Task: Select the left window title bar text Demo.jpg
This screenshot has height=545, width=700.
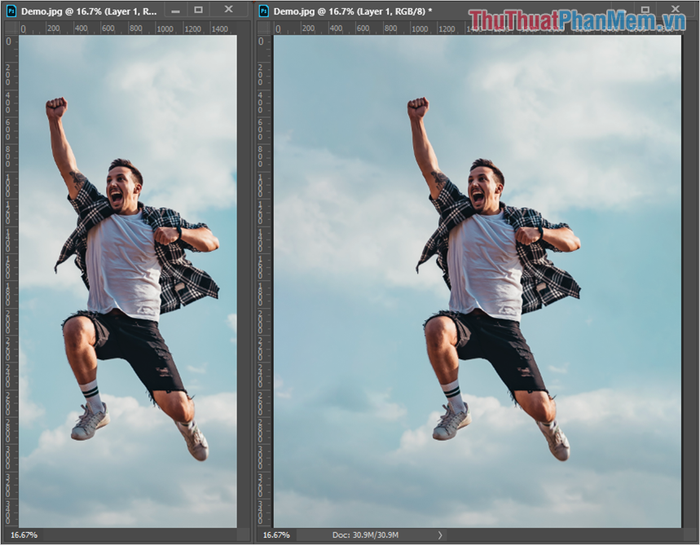Action: [89, 12]
